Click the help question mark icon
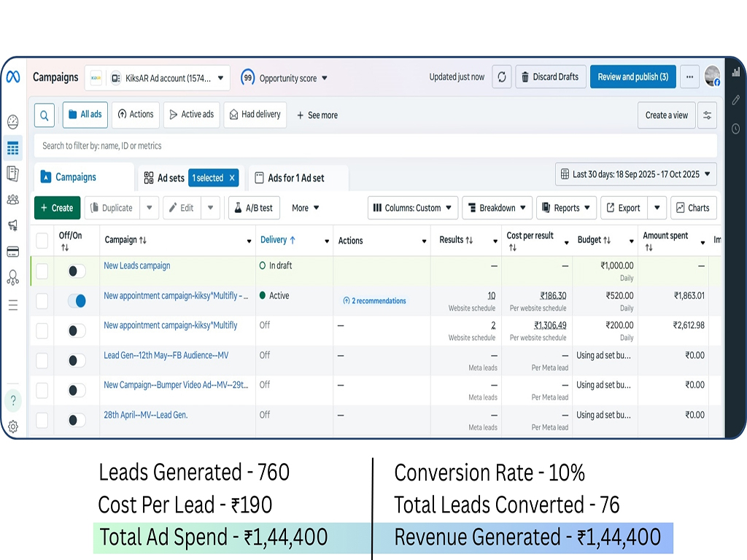The image size is (747, 560). pos(12,400)
